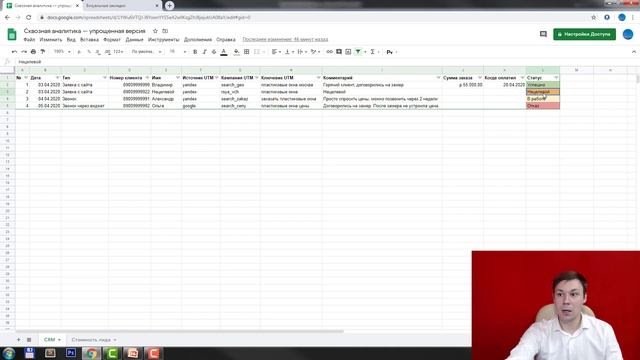640x360 pixels.
Task: Open the cell Borders menu
Action: 247,52
